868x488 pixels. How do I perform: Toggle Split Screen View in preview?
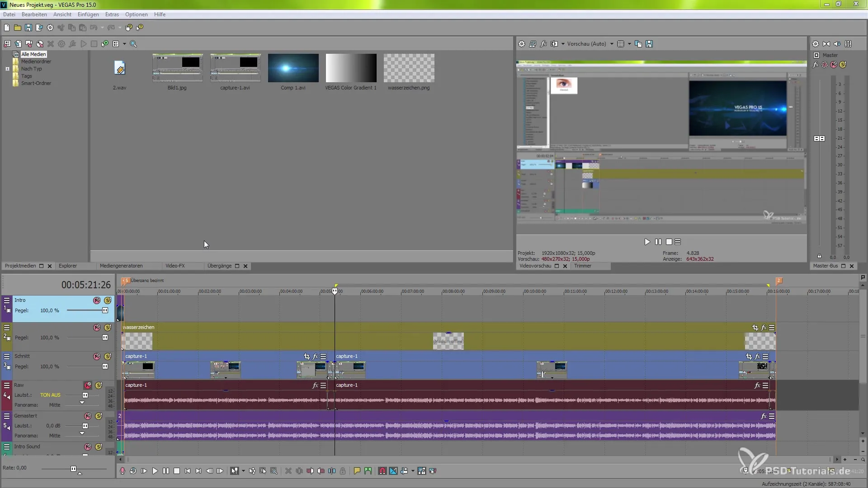point(554,44)
